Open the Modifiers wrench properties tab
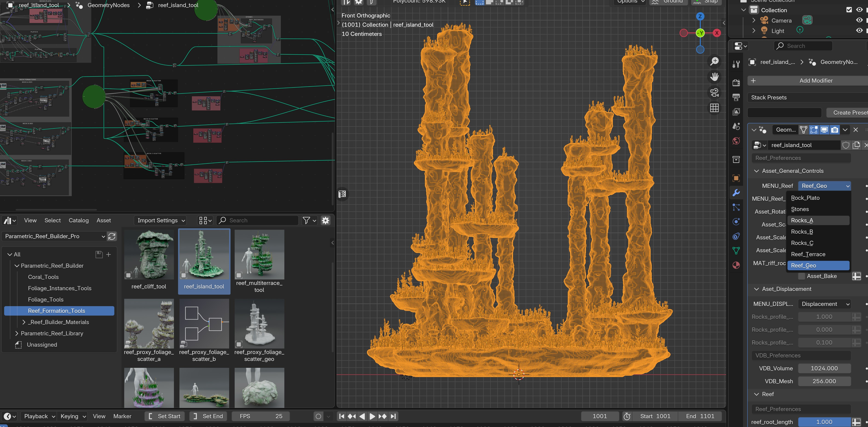The image size is (868, 427). (736, 193)
